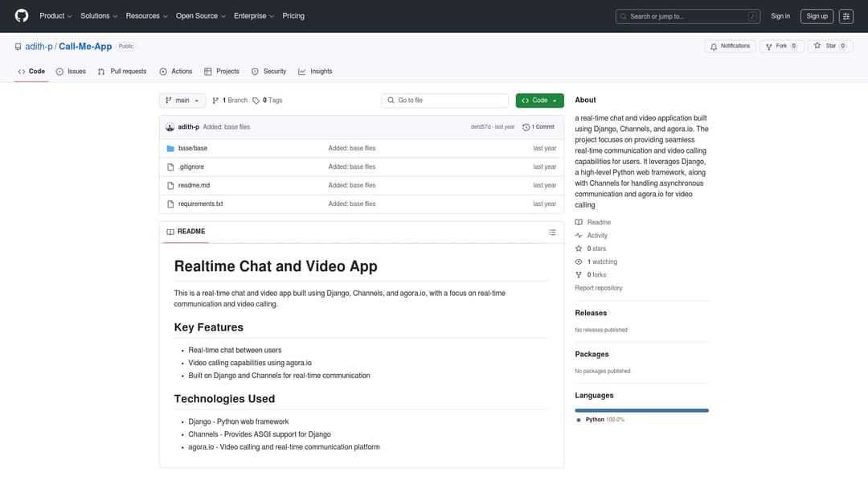Viewport: 868px width, 489px height.
Task: Switch to the Code tab
Action: (31, 72)
